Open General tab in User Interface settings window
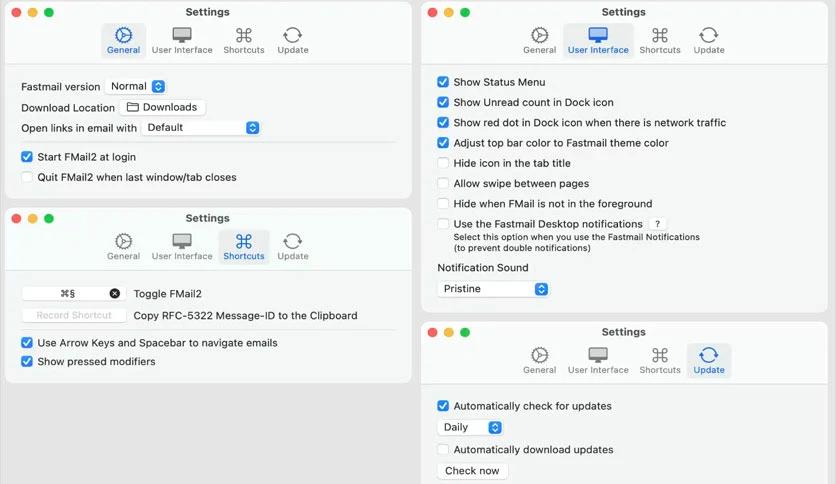 pos(540,41)
